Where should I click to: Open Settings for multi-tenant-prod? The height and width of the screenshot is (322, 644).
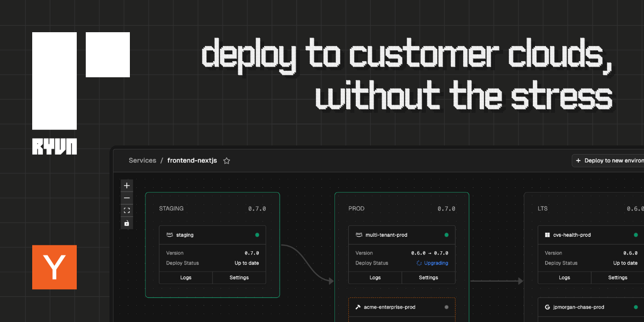[428, 277]
